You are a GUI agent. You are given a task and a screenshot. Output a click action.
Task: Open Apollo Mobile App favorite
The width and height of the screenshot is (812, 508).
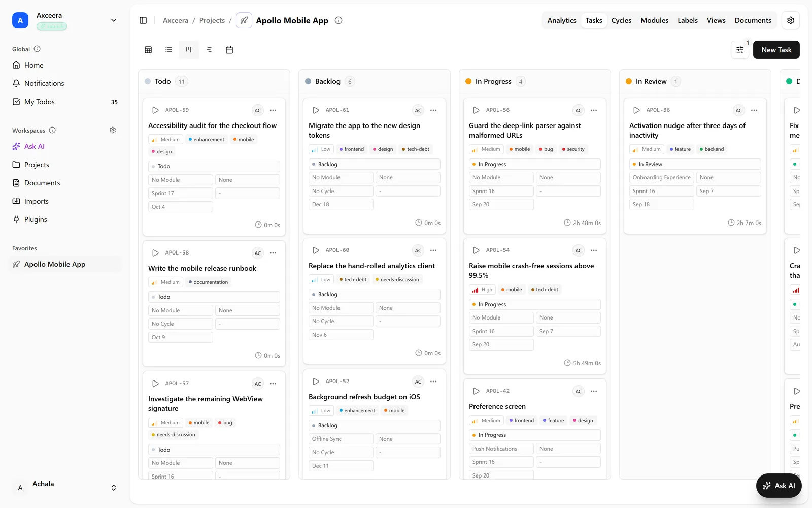65,264
